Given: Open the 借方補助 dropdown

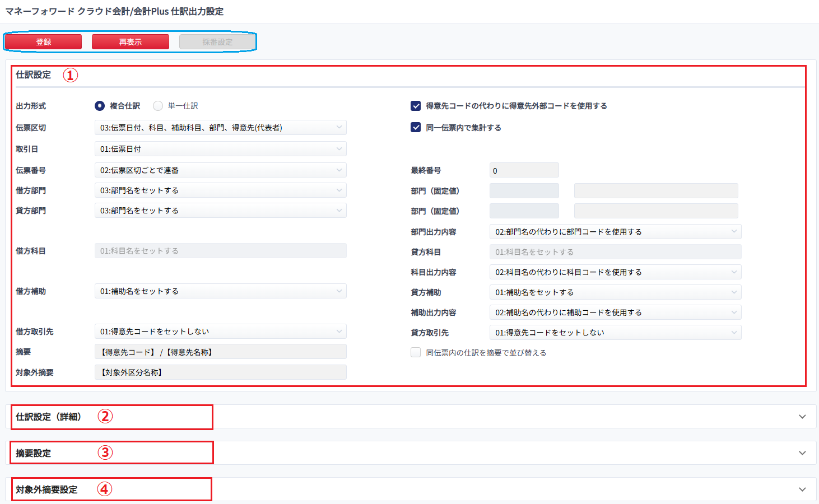Looking at the screenshot, I should [x=220, y=291].
